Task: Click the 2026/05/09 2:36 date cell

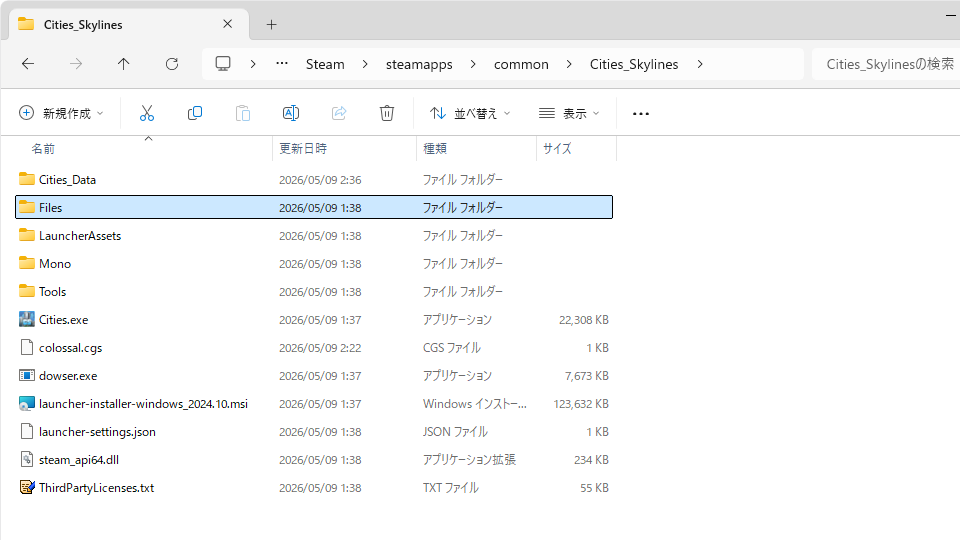Action: 320,180
